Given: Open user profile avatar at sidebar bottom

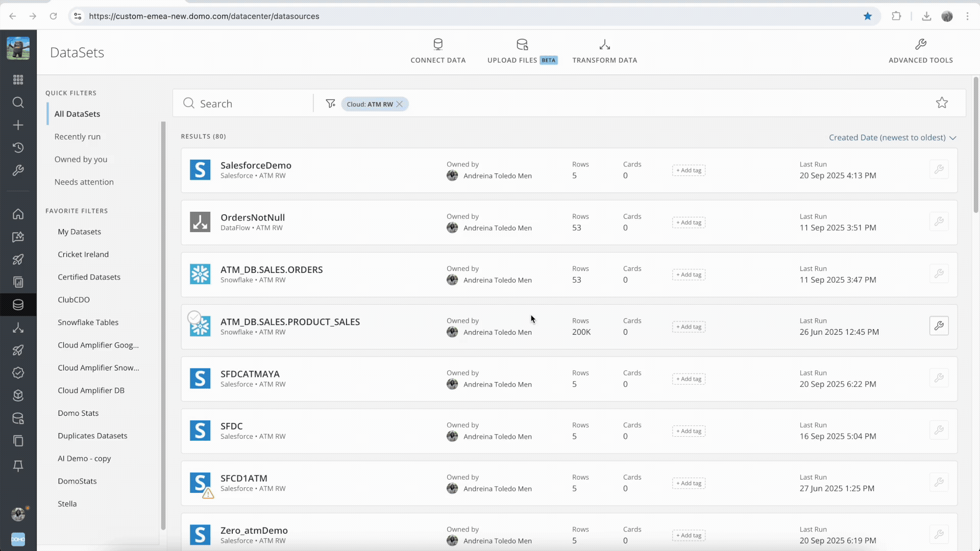Looking at the screenshot, I should (x=18, y=514).
